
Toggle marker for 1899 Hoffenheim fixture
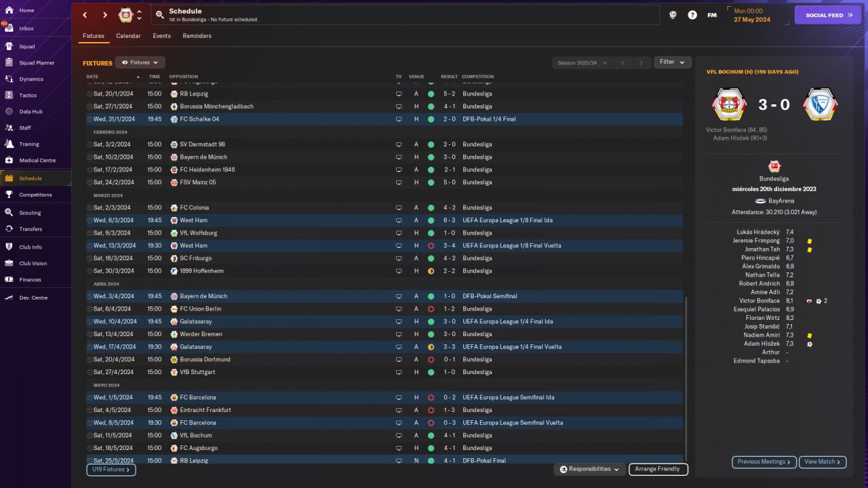tap(90, 271)
